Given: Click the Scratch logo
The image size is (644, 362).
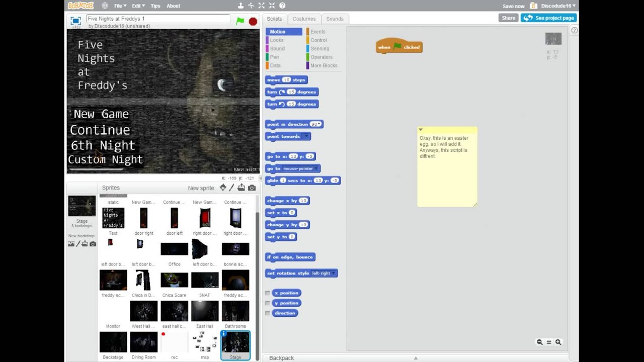Looking at the screenshot, I should (80, 6).
